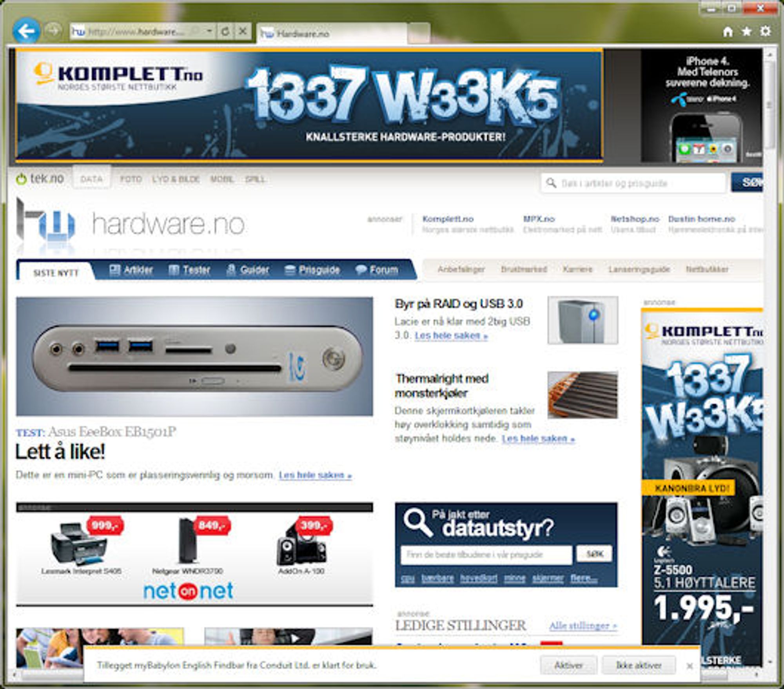The height and width of the screenshot is (689, 784).
Task: Click 'Les hele saken' under EeeBox test
Action: pyautogui.click(x=315, y=475)
